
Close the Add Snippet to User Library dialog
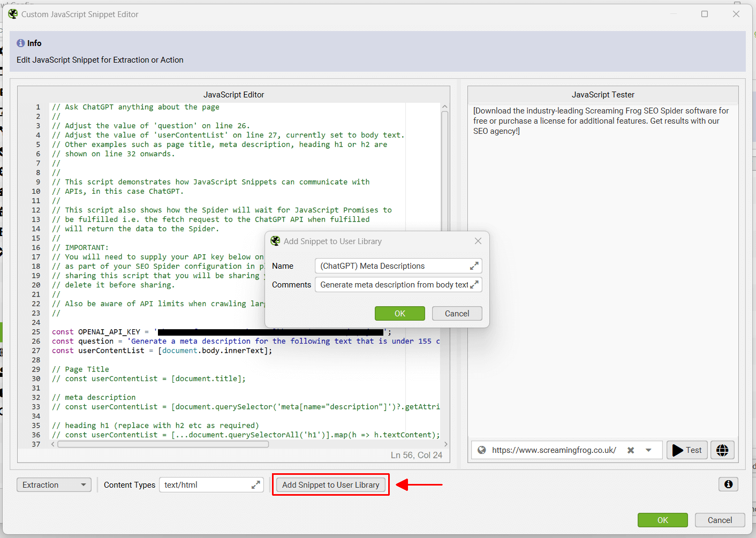pos(478,241)
